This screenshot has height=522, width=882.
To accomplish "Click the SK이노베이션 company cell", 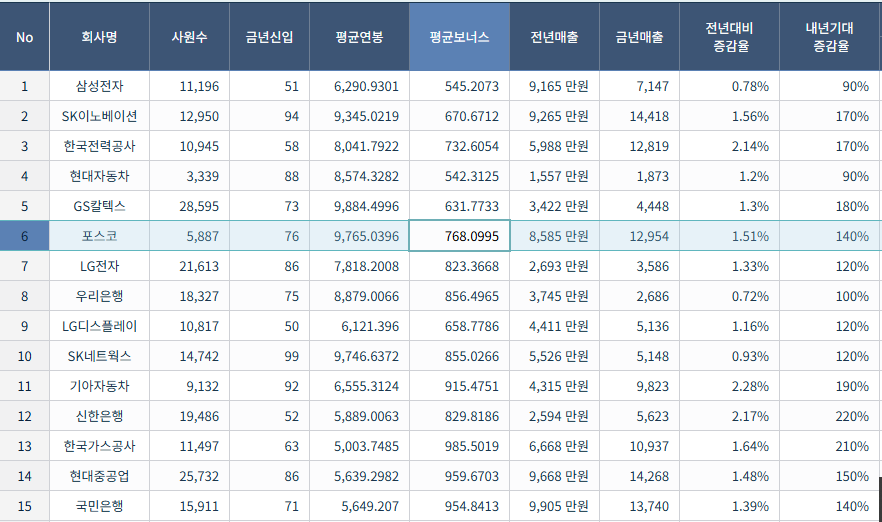I will tap(100, 116).
